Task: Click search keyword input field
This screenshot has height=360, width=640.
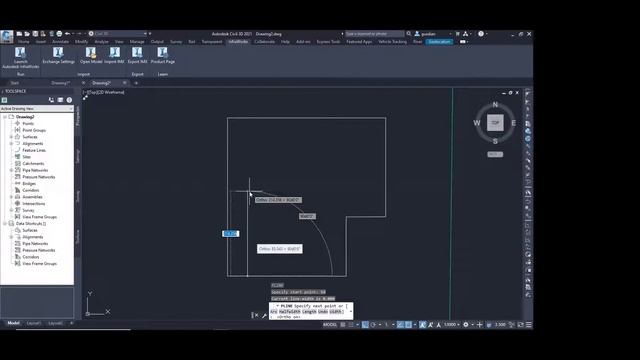Action: coord(374,34)
